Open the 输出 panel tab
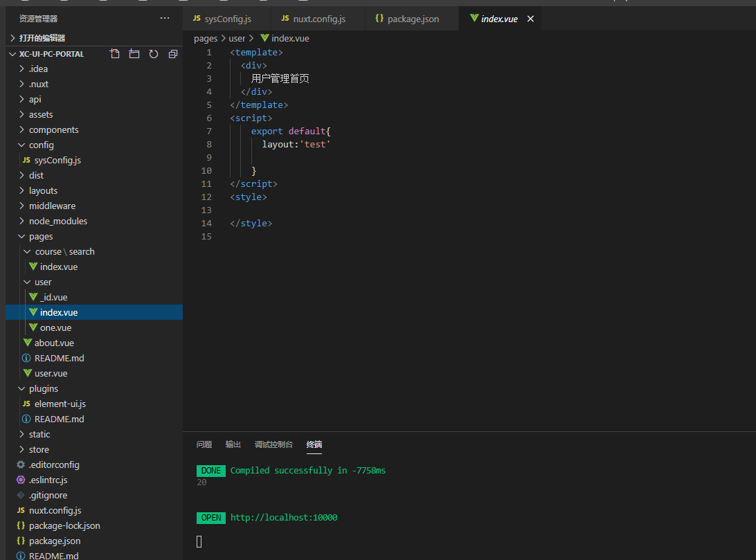 click(x=233, y=444)
